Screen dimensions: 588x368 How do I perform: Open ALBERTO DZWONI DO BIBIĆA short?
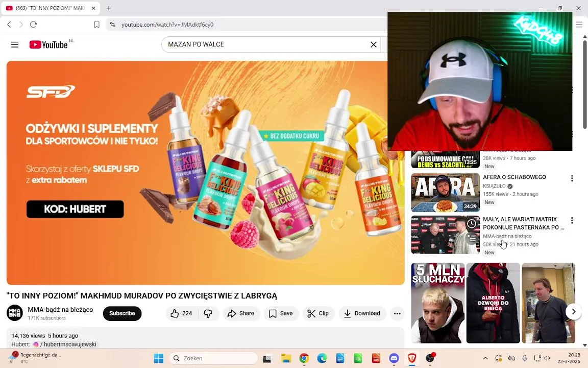click(493, 303)
